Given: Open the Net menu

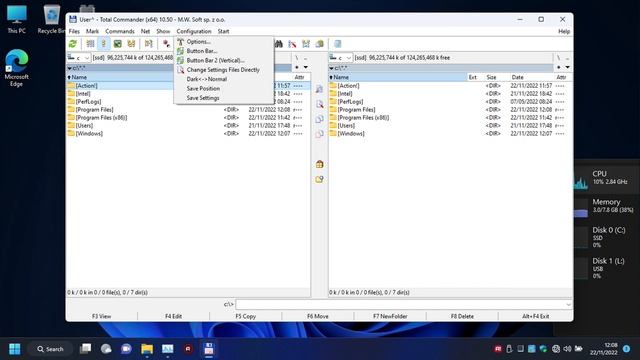Looking at the screenshot, I should pyautogui.click(x=145, y=31).
